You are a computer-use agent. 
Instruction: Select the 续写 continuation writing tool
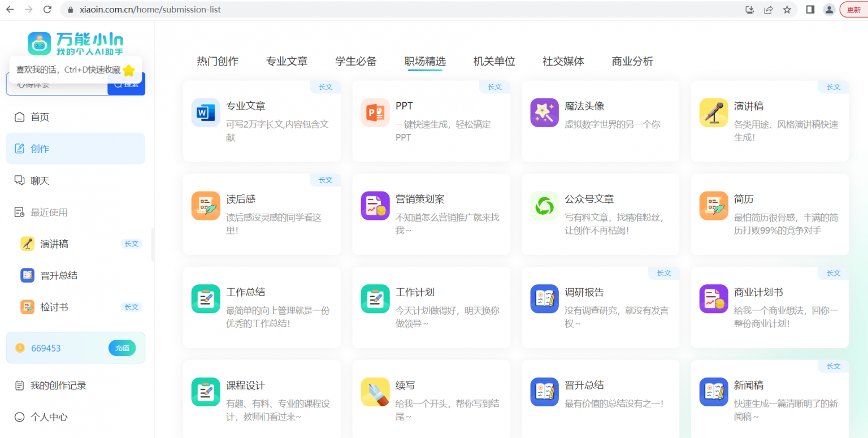click(431, 396)
